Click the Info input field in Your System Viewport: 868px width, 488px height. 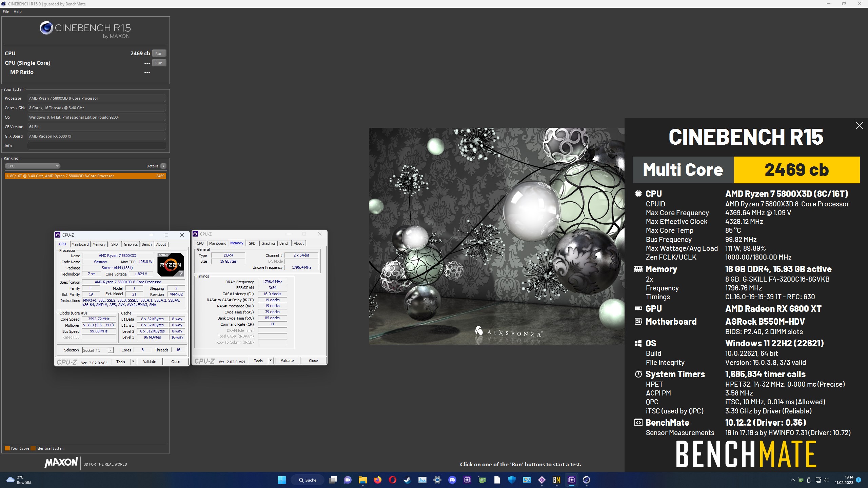[97, 146]
